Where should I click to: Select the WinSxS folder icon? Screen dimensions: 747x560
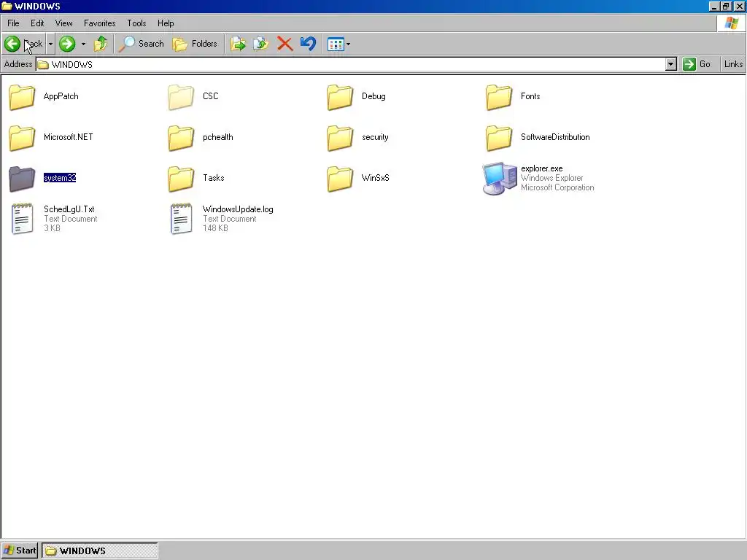pyautogui.click(x=340, y=179)
